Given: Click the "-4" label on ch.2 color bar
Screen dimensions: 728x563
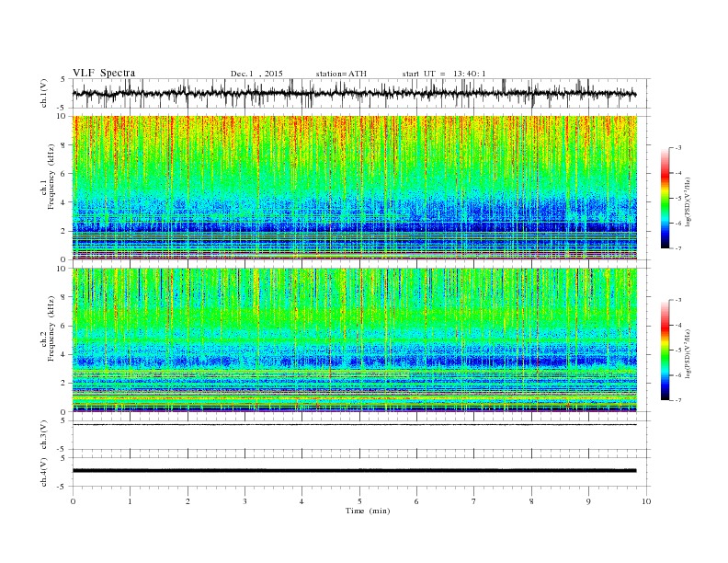Looking at the screenshot, I should click(677, 325).
